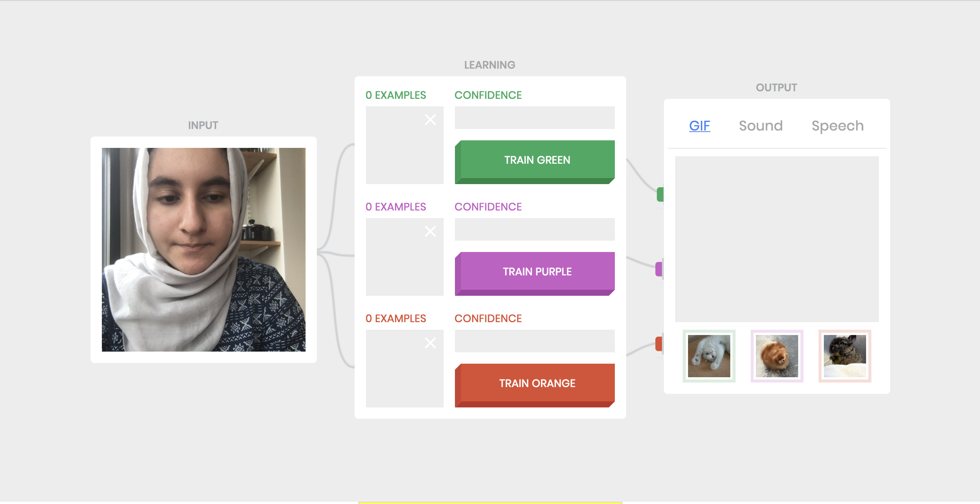
Task: Clear examples for orange class
Action: 430,341
